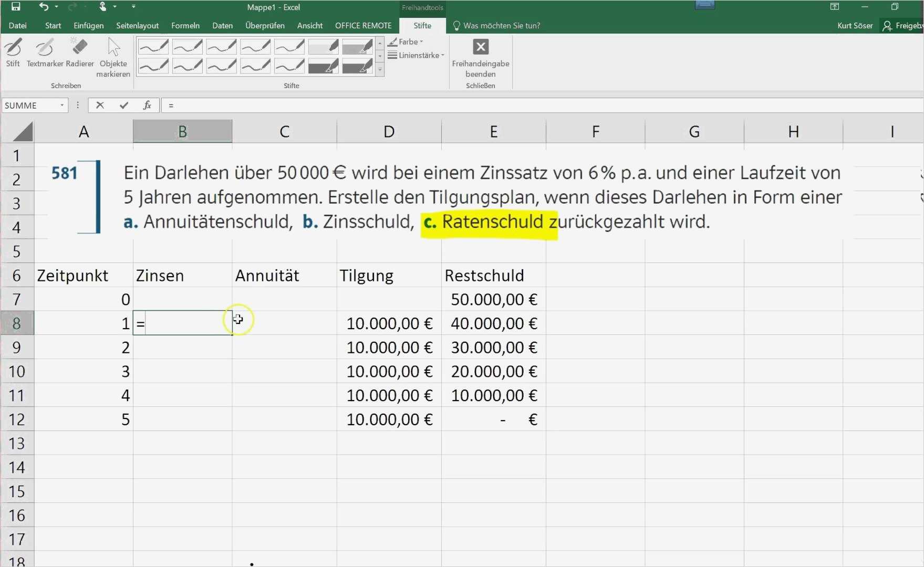The image size is (924, 567).
Task: Pick the fourth pen style in top row
Action: (x=256, y=47)
